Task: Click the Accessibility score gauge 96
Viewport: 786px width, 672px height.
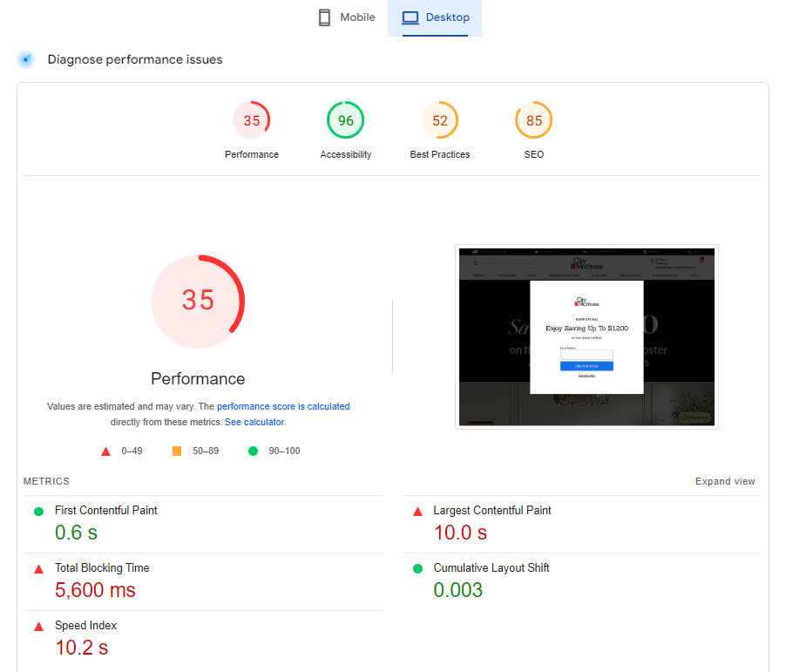Action: point(346,121)
